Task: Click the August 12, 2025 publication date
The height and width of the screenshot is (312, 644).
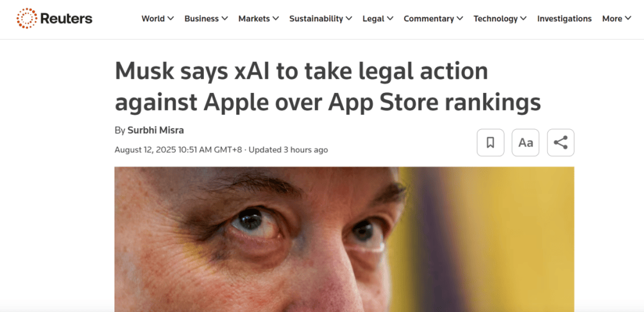Action: (178, 149)
